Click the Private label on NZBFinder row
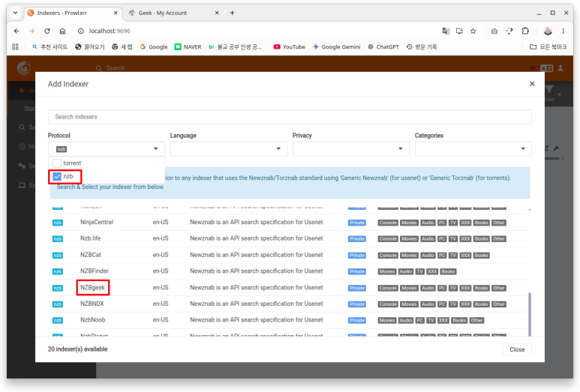 pos(357,271)
